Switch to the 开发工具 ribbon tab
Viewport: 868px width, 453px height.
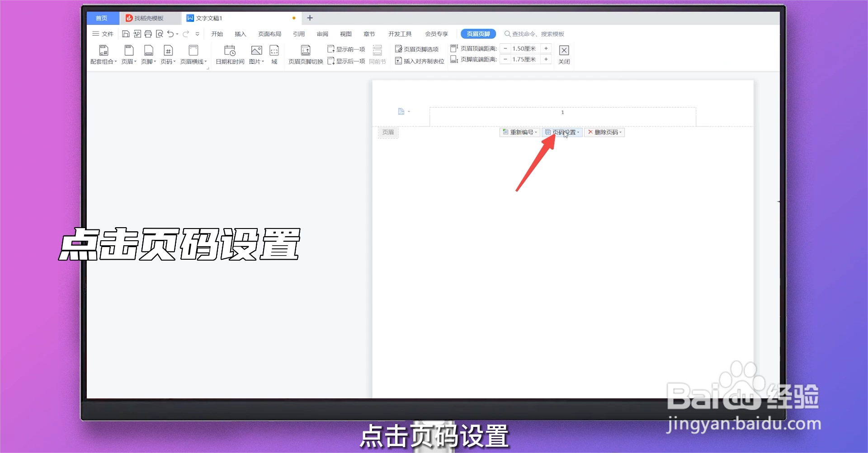[x=400, y=34]
